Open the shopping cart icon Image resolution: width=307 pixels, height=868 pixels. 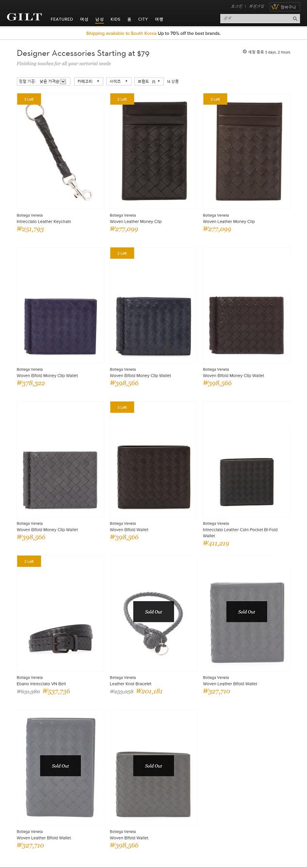275,7
